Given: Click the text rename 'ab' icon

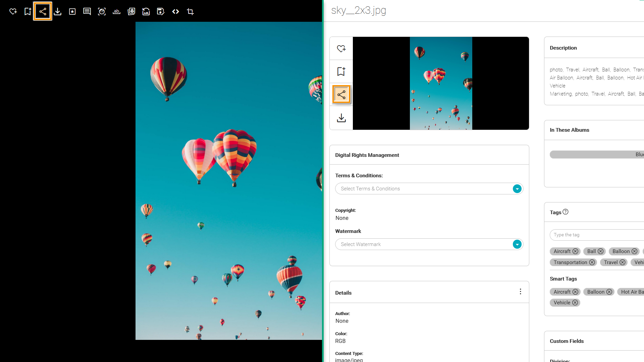Looking at the screenshot, I should [116, 12].
